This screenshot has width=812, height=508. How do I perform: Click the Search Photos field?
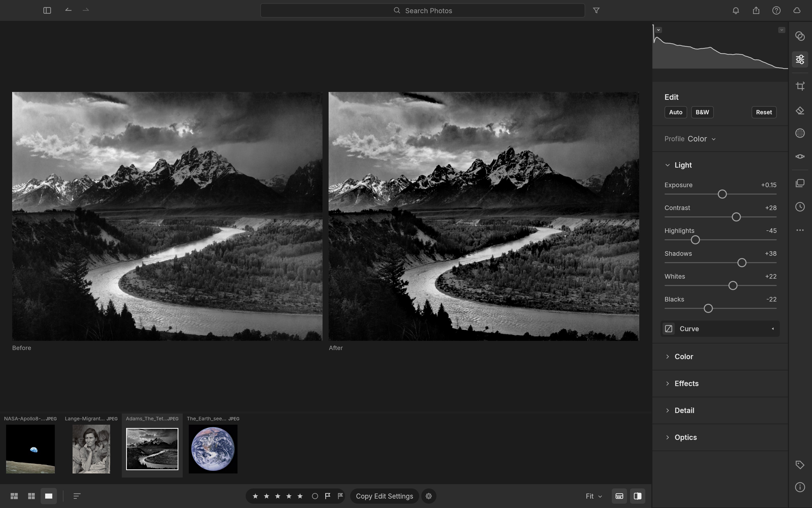pyautogui.click(x=422, y=10)
